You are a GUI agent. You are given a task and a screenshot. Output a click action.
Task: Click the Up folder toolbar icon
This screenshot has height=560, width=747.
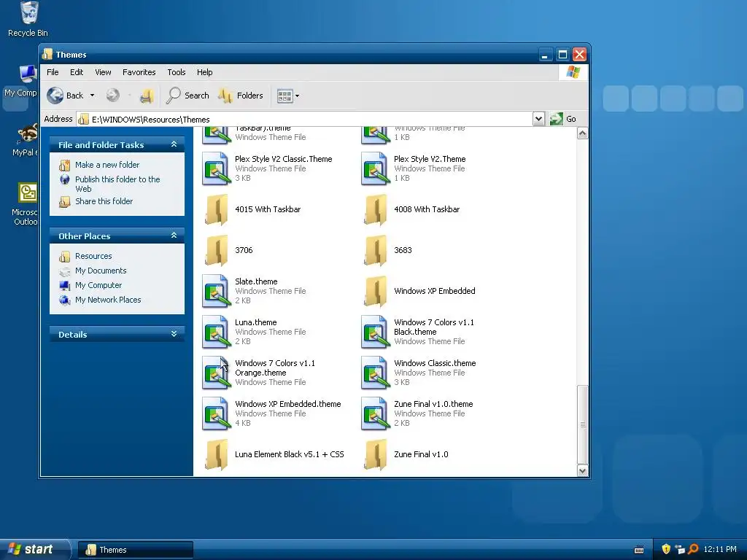pos(147,96)
